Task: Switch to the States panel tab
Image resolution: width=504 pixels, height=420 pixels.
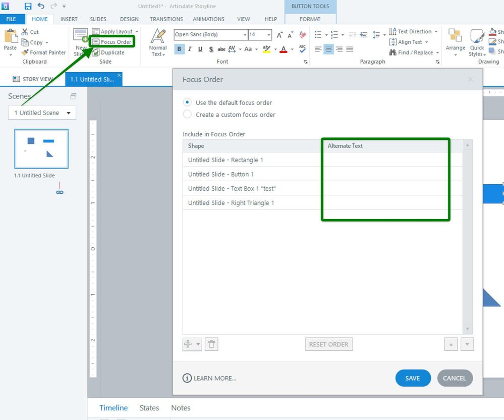Action: pyautogui.click(x=149, y=408)
